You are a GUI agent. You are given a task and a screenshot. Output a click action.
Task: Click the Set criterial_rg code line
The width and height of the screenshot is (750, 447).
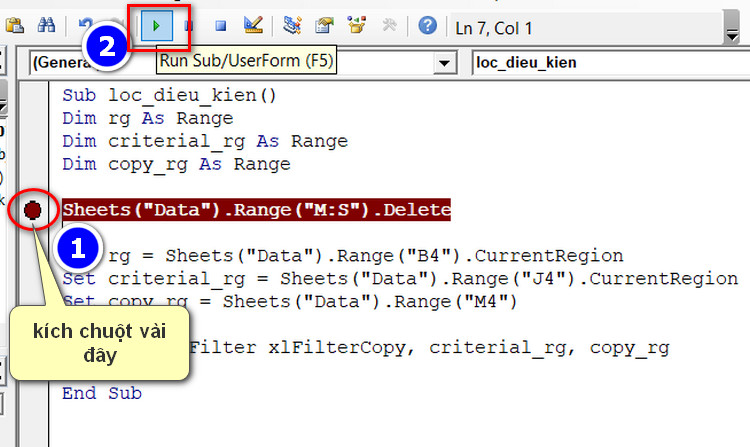[x=400, y=278]
